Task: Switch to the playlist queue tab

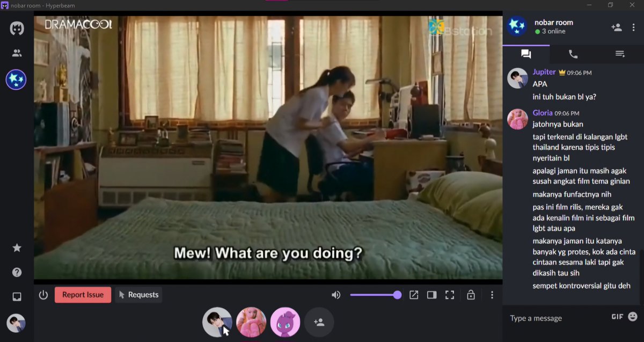Action: point(620,54)
